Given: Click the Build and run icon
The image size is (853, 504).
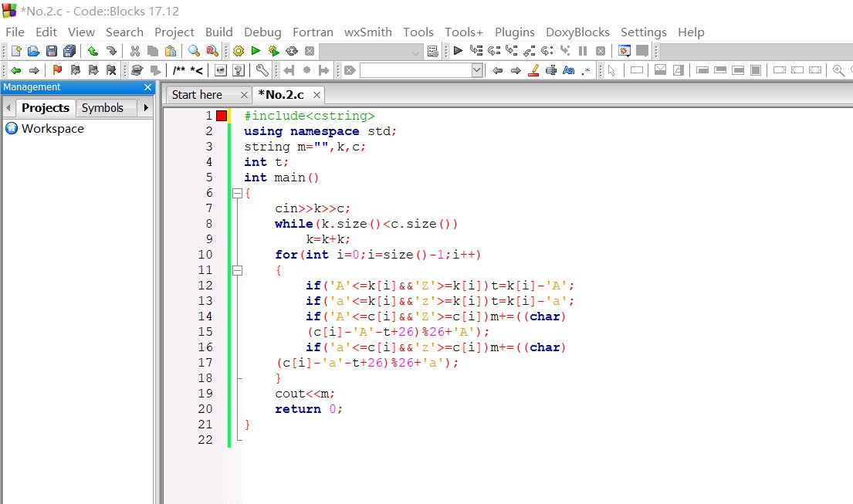Looking at the screenshot, I should pyautogui.click(x=273, y=51).
